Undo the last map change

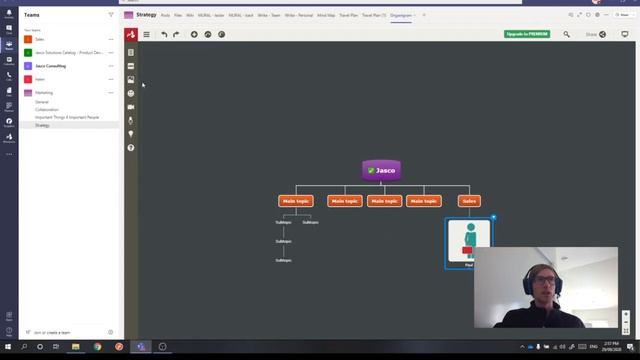click(164, 35)
